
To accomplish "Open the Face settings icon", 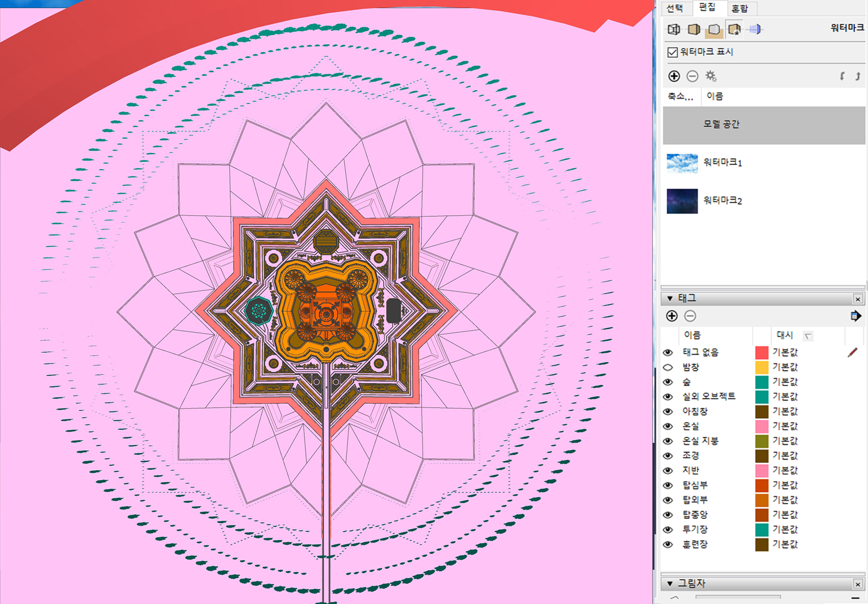I will (x=694, y=29).
